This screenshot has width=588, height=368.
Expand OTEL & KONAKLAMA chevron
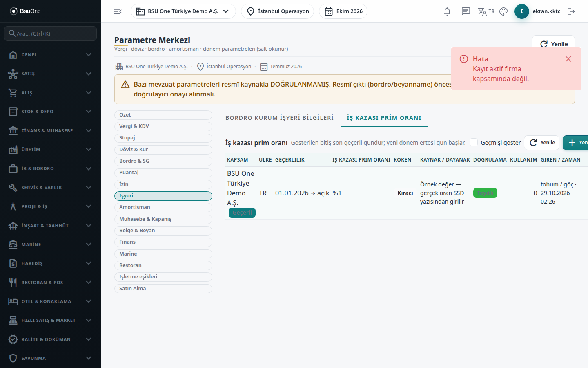click(89, 301)
